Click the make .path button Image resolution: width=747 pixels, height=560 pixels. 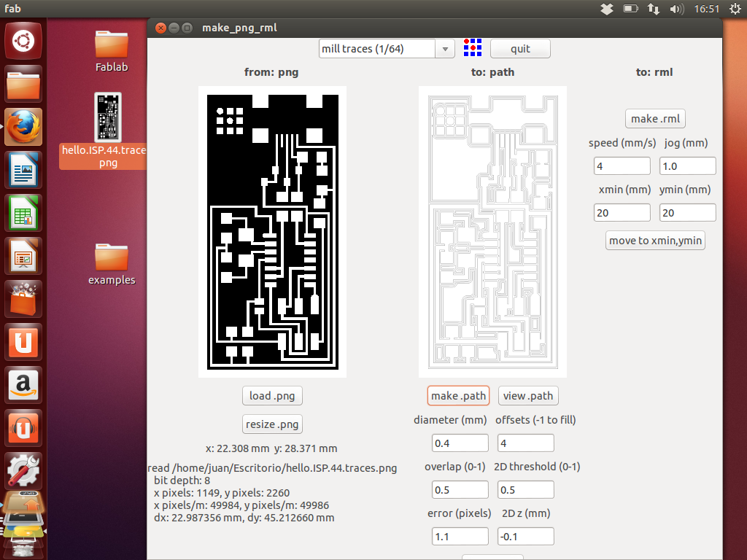[458, 396]
